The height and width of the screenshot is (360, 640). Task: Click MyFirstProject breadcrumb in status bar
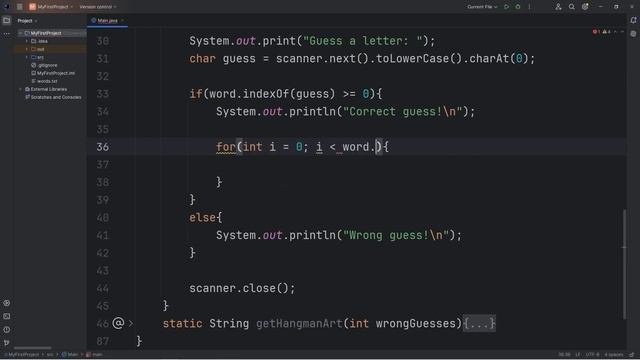(22, 355)
